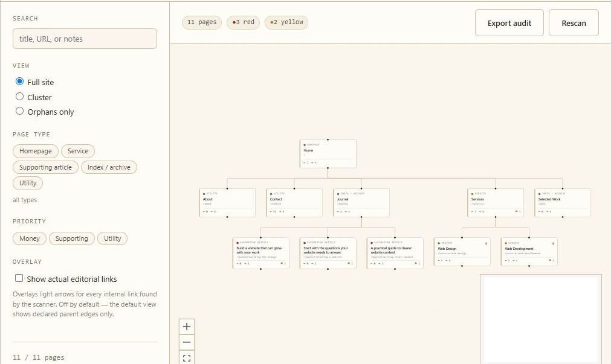Click the flag icon on the Services node
The image size is (611, 364).
[517, 211]
